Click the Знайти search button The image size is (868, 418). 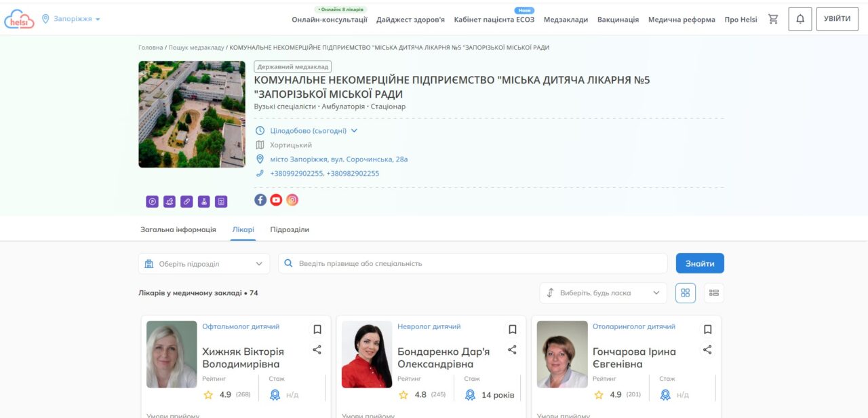point(700,263)
